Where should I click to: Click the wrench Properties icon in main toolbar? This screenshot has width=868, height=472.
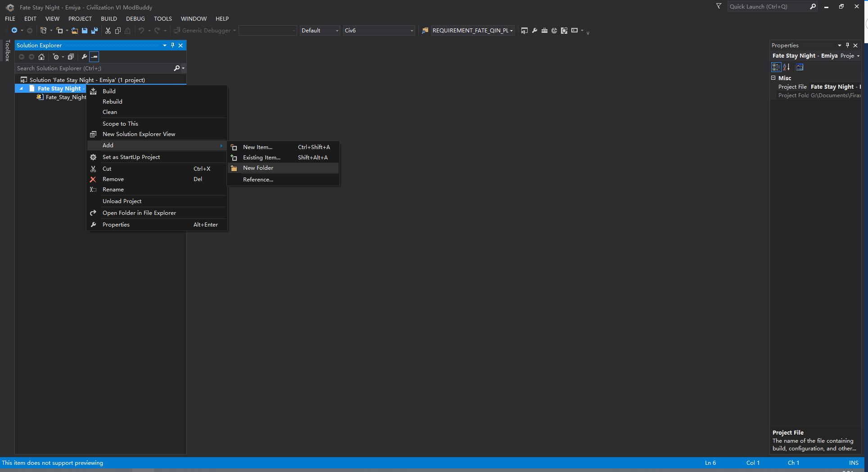(534, 31)
